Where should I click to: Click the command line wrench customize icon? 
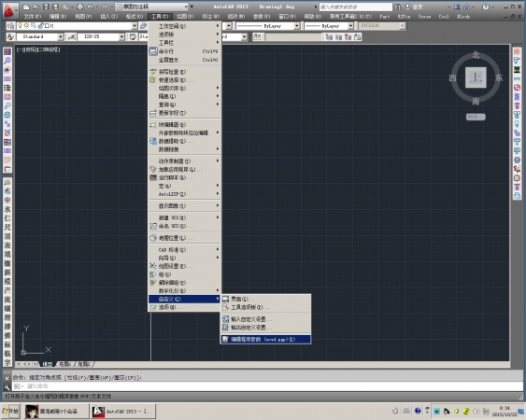coord(7,387)
